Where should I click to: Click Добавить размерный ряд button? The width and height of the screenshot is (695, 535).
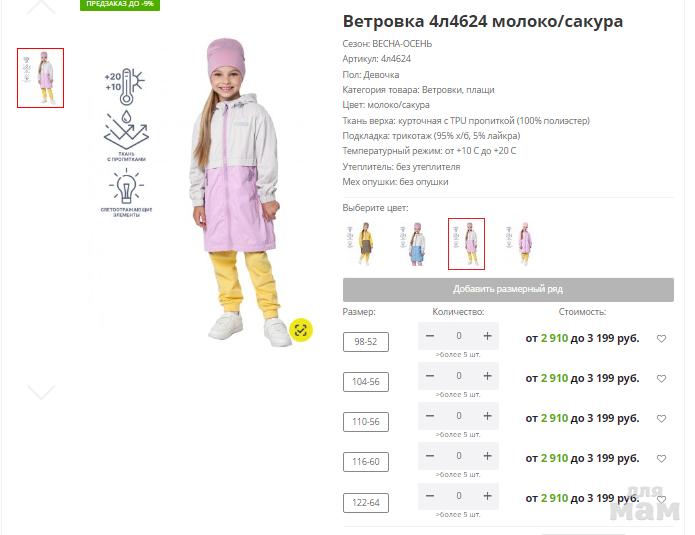point(508,289)
